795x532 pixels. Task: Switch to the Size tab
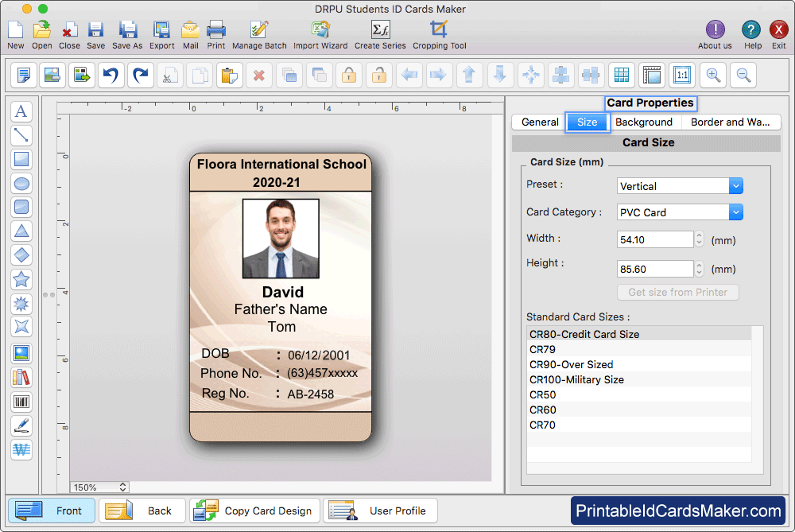588,122
